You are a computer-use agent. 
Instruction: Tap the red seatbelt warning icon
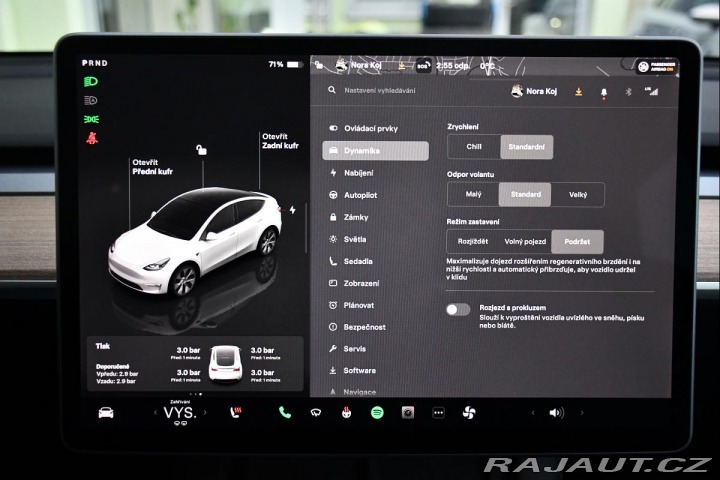(92, 138)
